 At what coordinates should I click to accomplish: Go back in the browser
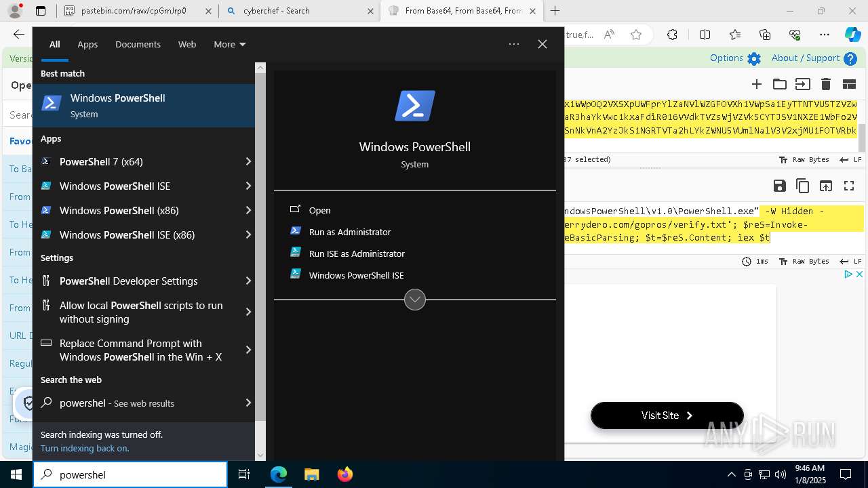pos(18,35)
